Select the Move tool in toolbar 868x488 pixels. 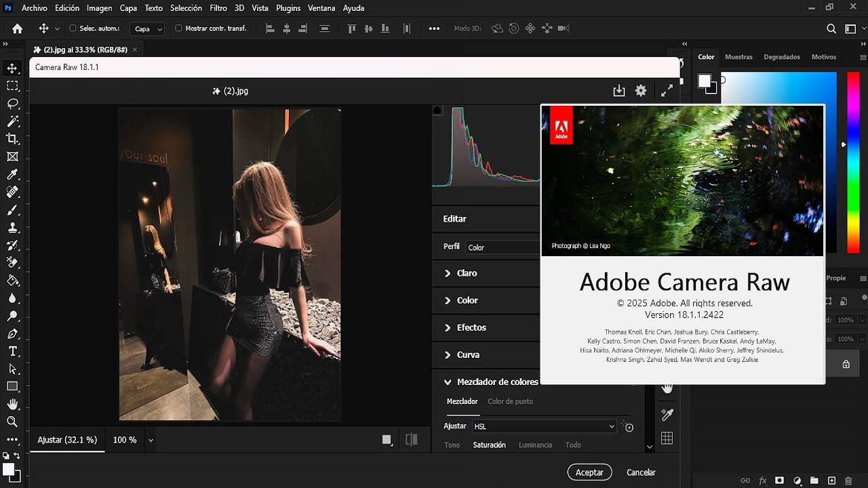(x=12, y=68)
